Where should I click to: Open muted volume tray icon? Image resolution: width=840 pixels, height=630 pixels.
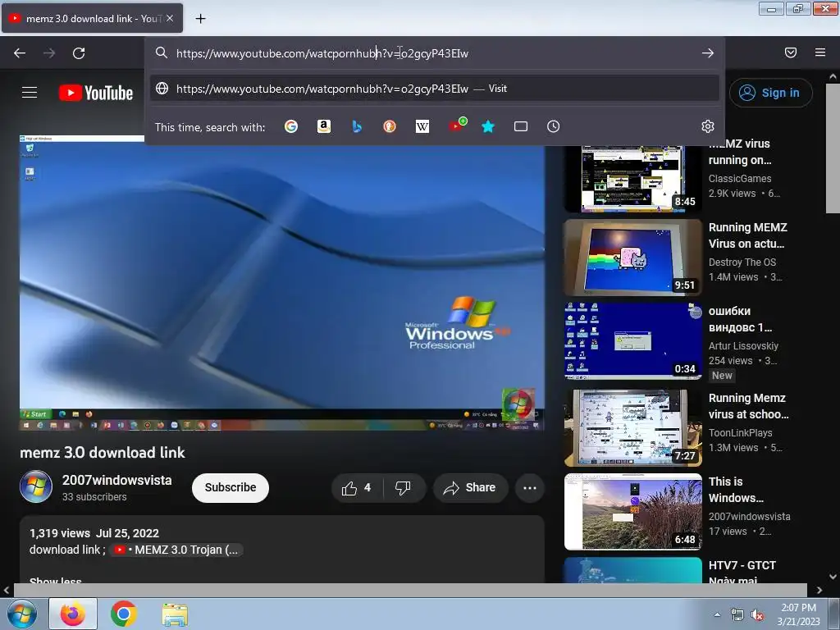757,615
